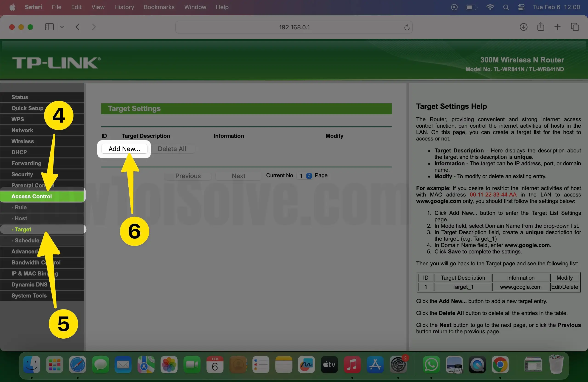Click the address bar showing 192.168.0.1

(294, 27)
